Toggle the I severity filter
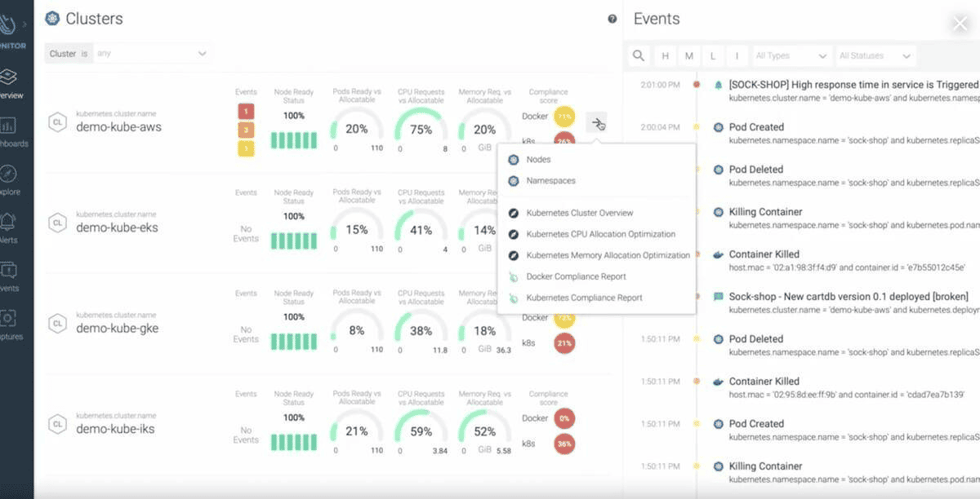Viewport: 980px width, 499px height. pos(737,56)
